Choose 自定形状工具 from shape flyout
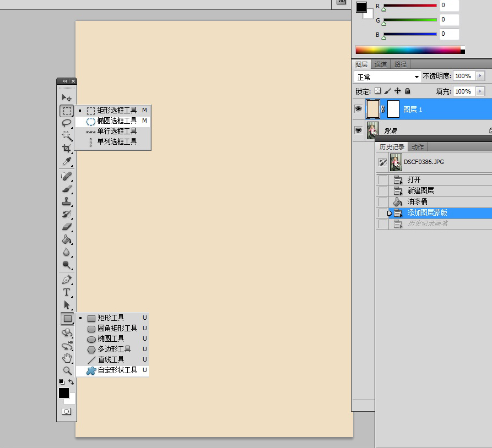Screen dimensions: 492x448 pos(112,370)
